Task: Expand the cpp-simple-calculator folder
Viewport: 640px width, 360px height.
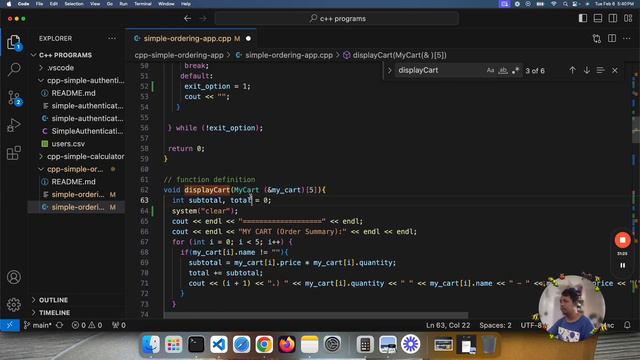Action: pos(82,156)
